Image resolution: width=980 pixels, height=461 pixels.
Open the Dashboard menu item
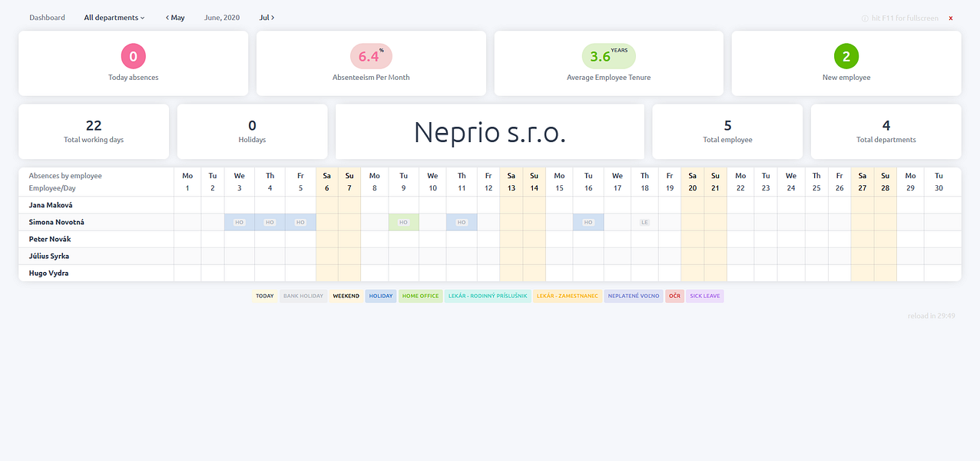47,18
